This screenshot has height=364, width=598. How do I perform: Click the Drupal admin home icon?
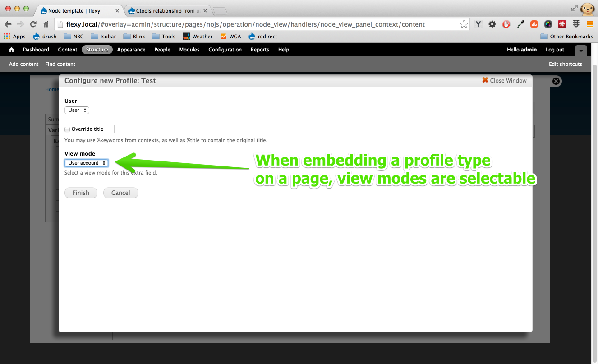pyautogui.click(x=12, y=50)
